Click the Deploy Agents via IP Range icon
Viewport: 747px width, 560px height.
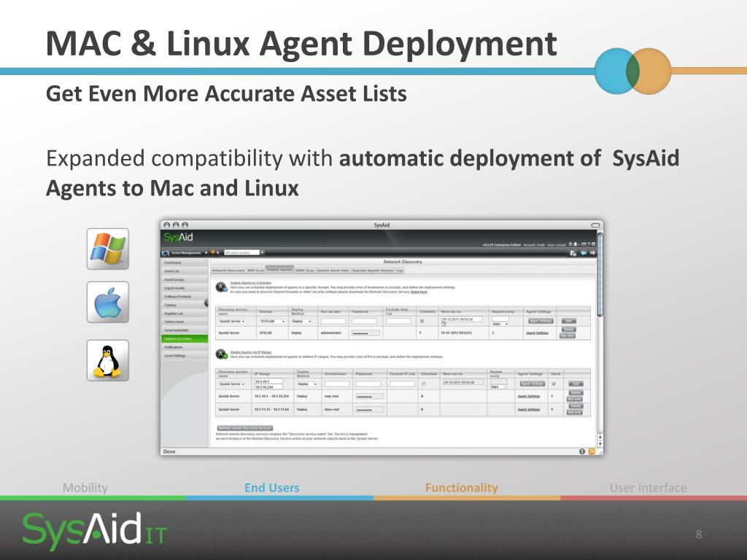(x=221, y=354)
